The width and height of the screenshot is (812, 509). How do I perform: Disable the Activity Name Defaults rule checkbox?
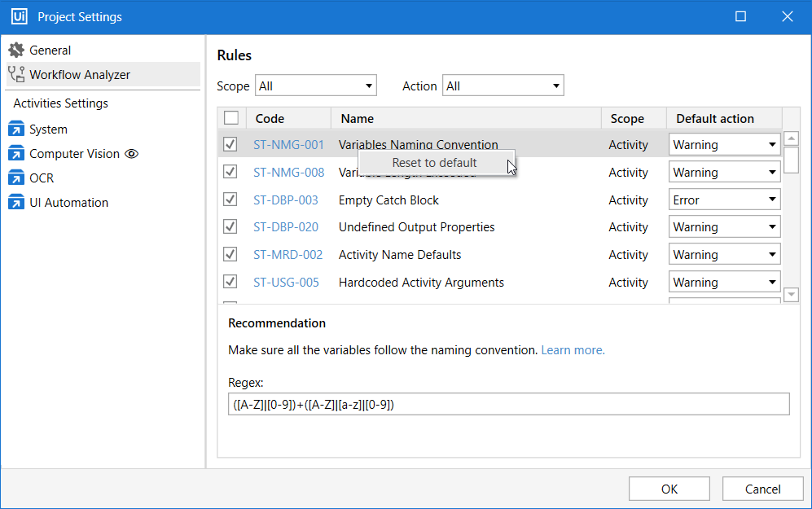(230, 254)
